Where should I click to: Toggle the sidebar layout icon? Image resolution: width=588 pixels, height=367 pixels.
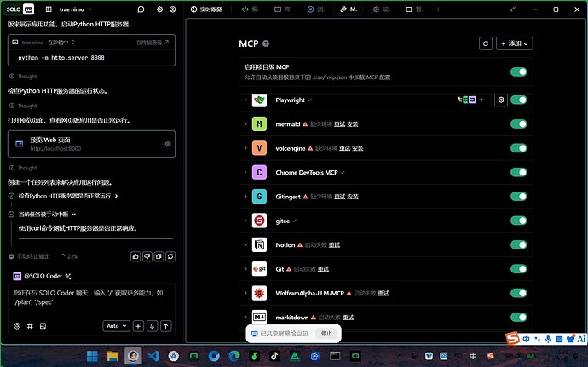(x=49, y=9)
